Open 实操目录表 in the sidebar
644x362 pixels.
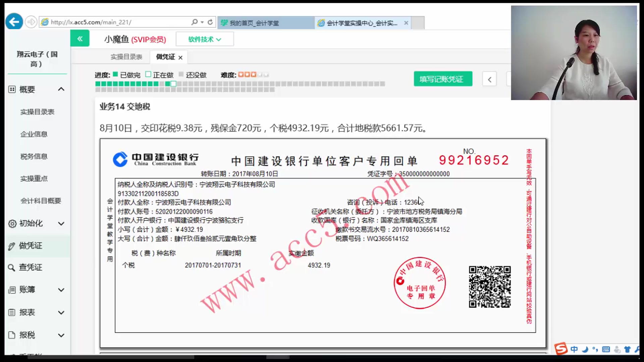(37, 112)
